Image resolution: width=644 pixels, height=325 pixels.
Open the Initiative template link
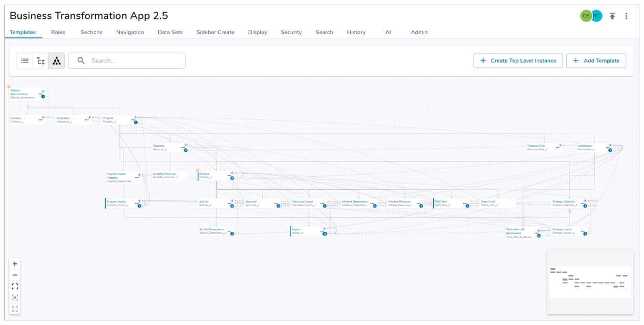click(x=205, y=174)
